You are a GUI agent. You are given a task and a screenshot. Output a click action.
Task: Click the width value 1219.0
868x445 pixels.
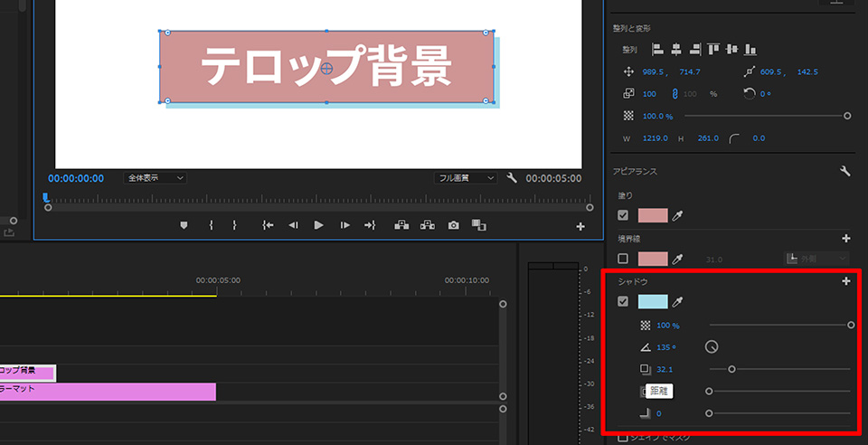tap(656, 138)
